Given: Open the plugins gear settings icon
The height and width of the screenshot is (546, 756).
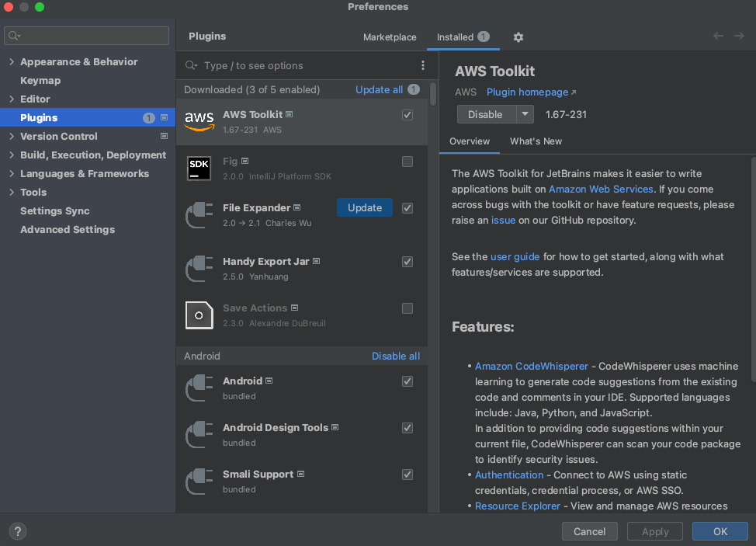Looking at the screenshot, I should (518, 37).
